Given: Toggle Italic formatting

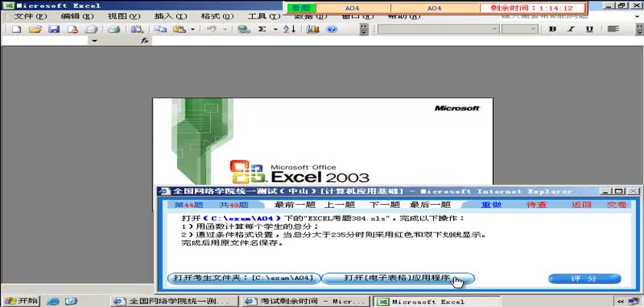Looking at the screenshot, I should click(x=570, y=29).
